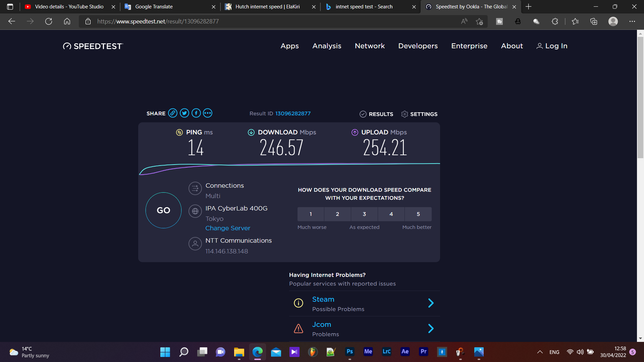Show hidden system tray icons
Image resolution: width=644 pixels, height=362 pixels.
click(540, 352)
